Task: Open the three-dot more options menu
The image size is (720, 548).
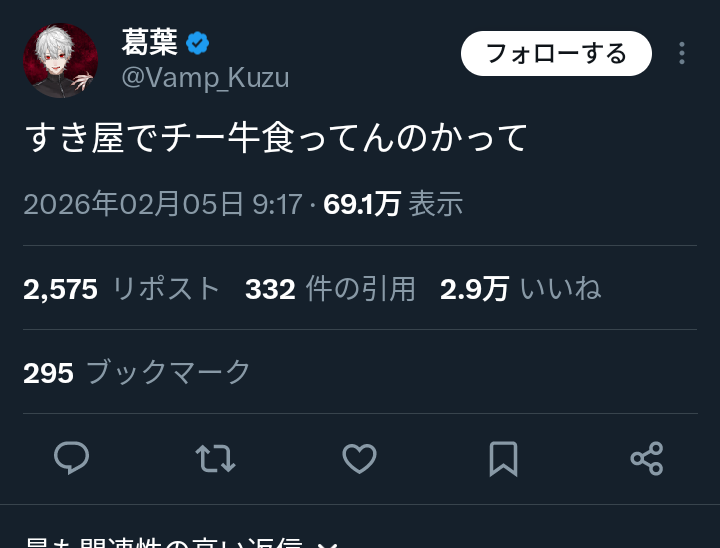Action: [x=682, y=53]
